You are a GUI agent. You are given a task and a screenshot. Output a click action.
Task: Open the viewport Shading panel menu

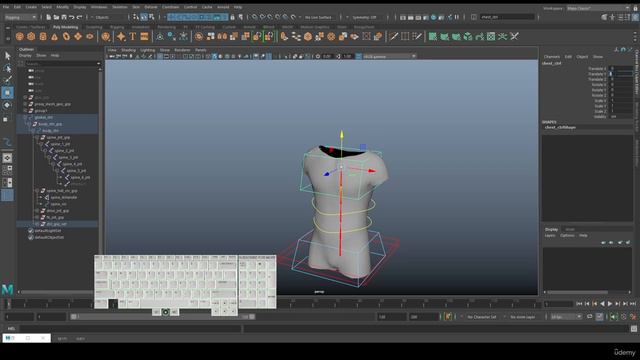click(128, 50)
